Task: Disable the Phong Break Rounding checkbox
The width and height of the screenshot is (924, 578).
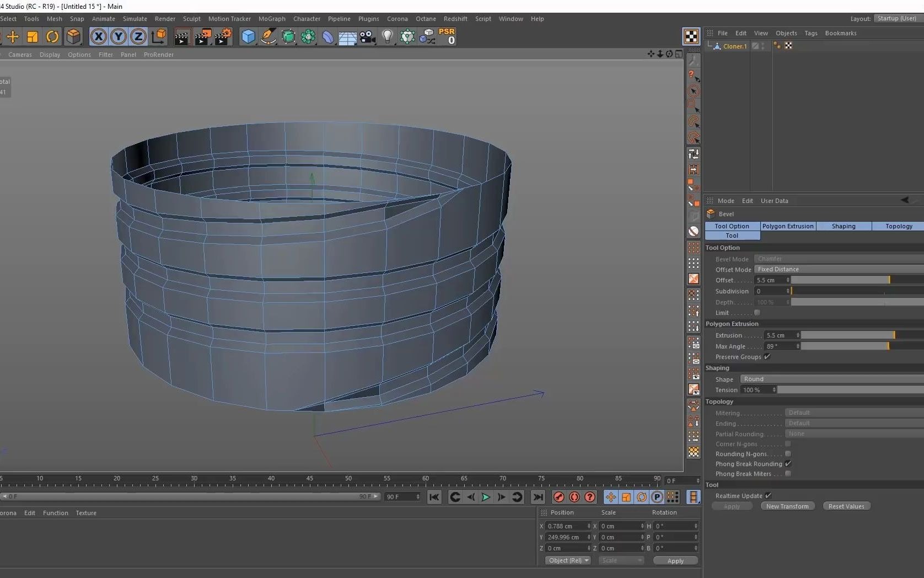Action: 788,464
